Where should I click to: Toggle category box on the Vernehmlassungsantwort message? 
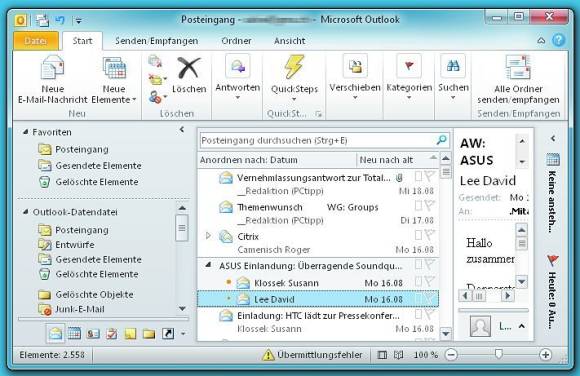[418, 176]
